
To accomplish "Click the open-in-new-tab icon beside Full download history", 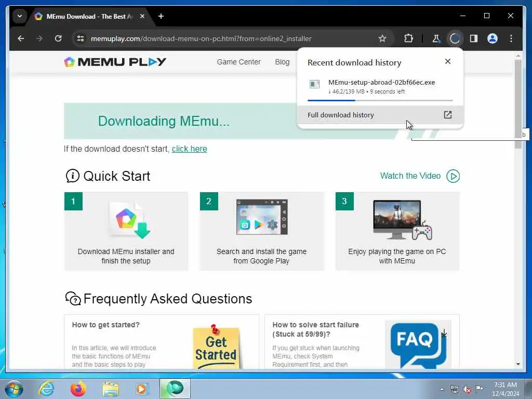I will point(448,115).
